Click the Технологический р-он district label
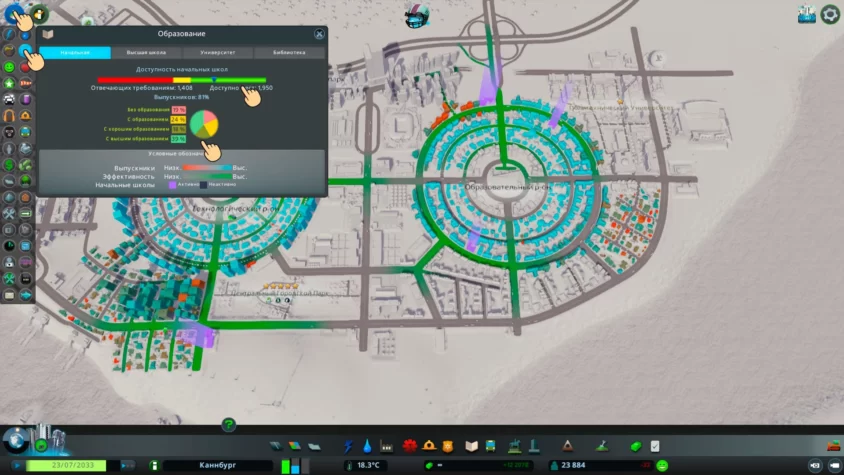844x475 pixels. click(x=236, y=208)
